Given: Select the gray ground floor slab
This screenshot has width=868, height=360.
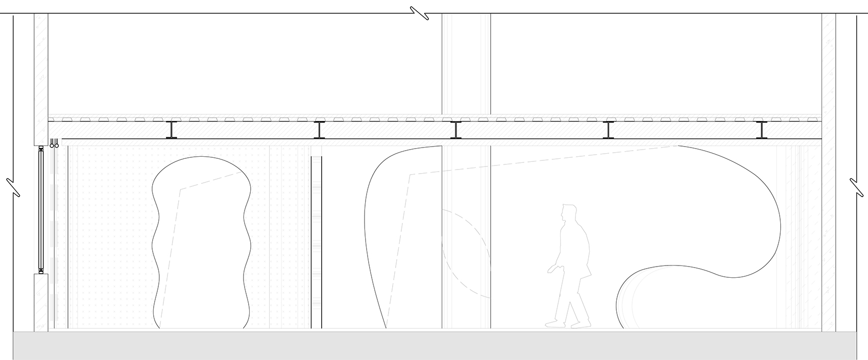Looking at the screenshot, I should pos(434,345).
